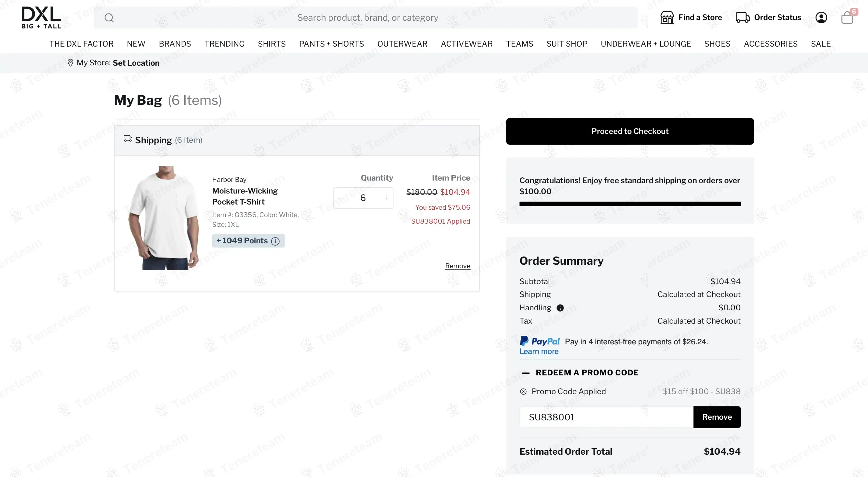Open THE DXL FACTOR menu
This screenshot has width=868, height=477.
[81, 44]
